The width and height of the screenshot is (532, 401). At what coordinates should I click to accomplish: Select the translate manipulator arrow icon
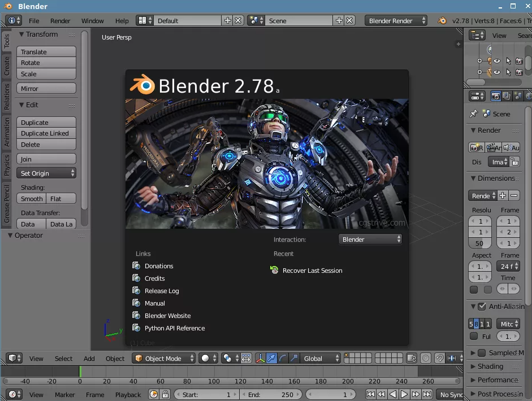click(271, 358)
